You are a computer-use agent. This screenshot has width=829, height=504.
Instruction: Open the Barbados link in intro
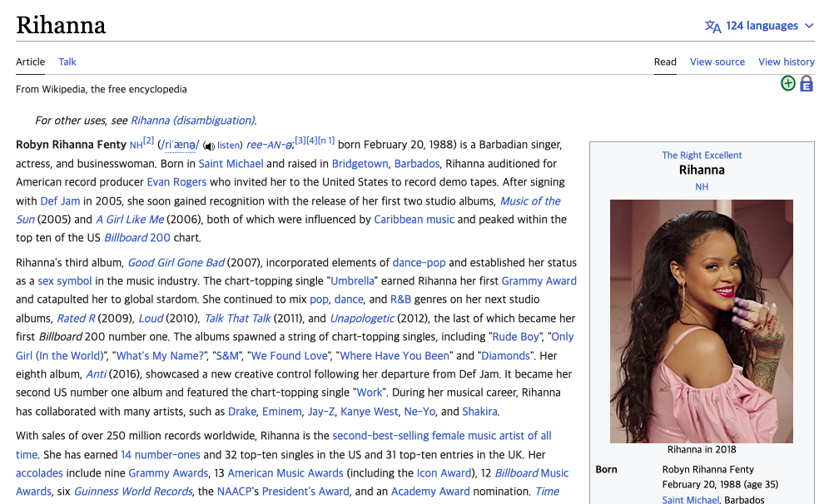click(417, 164)
